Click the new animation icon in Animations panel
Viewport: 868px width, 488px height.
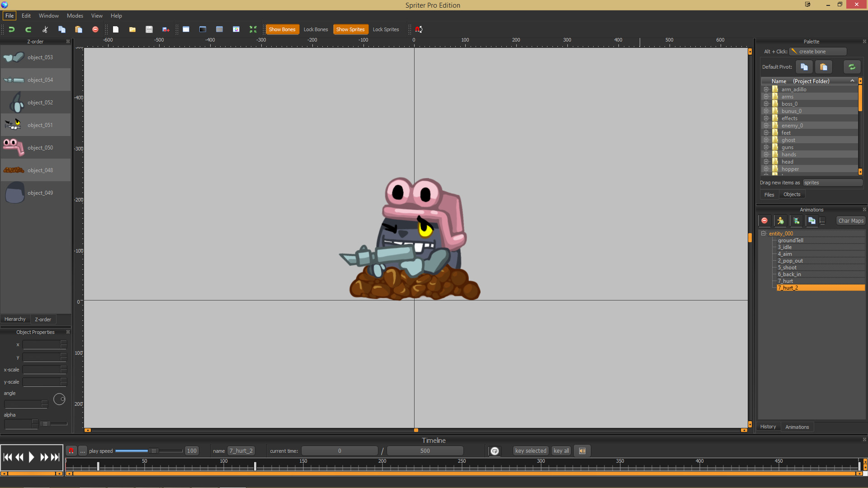[x=797, y=221]
